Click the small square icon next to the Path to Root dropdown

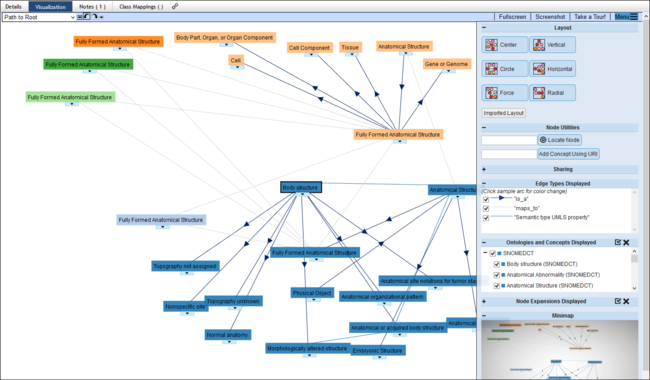80,17
